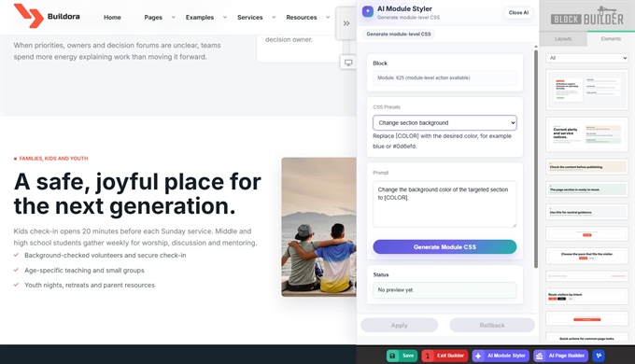Viewport: 635px width, 364px height.
Task: Select Check the content before publishing block
Action: [586, 167]
